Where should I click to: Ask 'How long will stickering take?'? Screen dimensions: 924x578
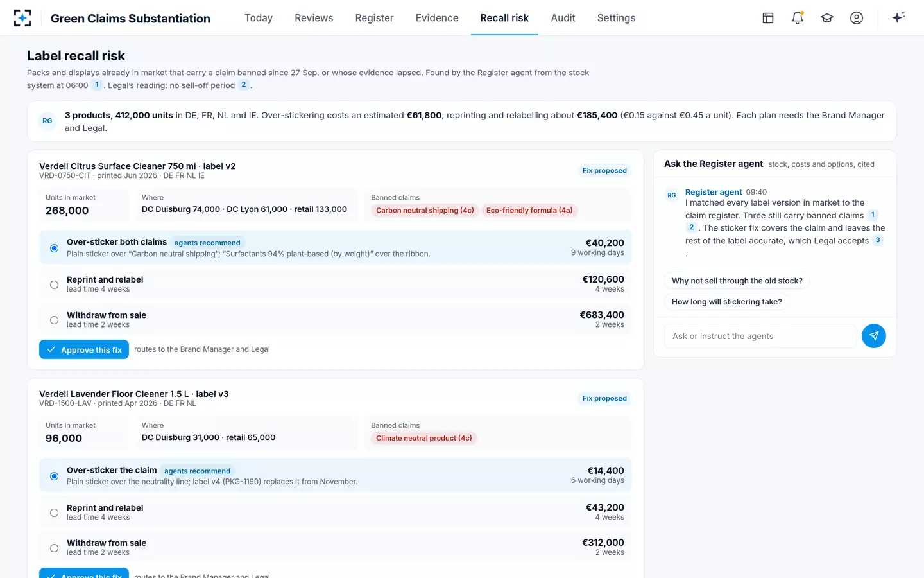726,302
